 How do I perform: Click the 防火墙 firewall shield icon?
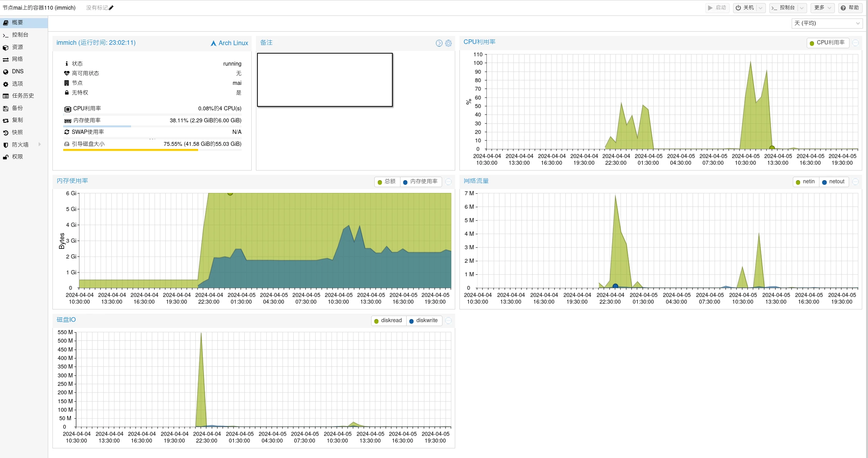point(6,145)
